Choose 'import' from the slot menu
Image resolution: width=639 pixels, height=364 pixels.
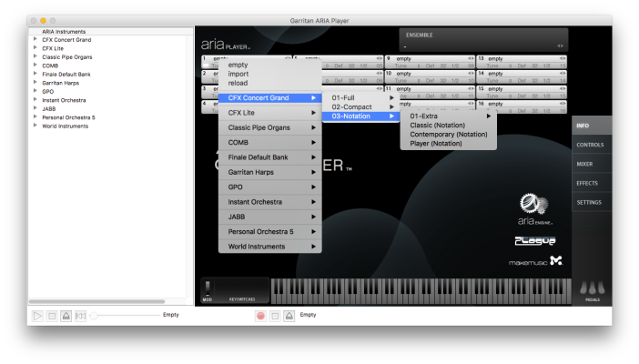269,74
